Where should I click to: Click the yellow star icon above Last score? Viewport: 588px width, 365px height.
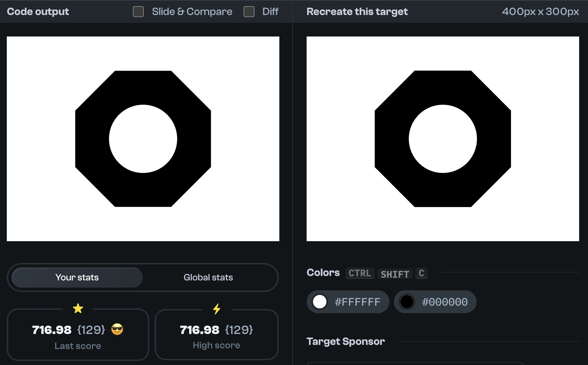coord(78,309)
